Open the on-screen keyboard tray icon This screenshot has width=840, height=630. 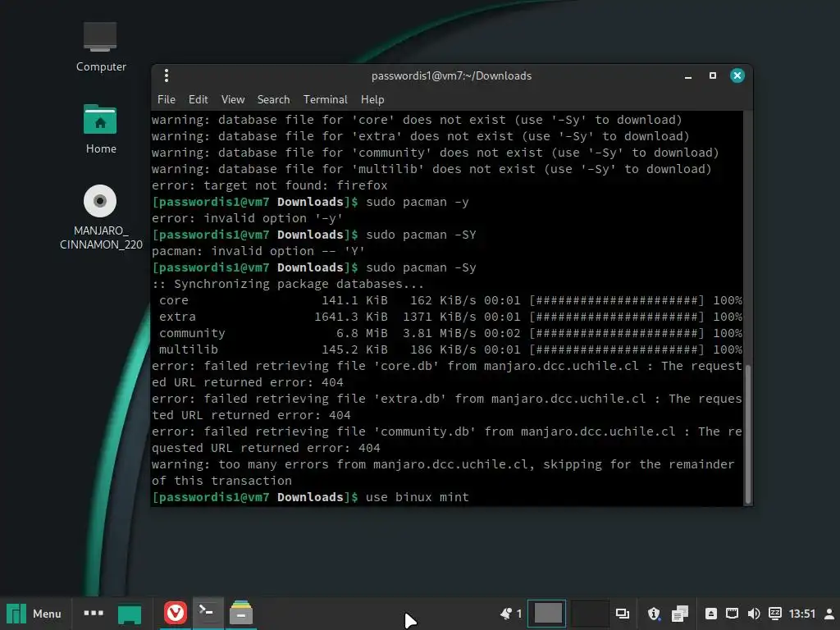click(774, 614)
